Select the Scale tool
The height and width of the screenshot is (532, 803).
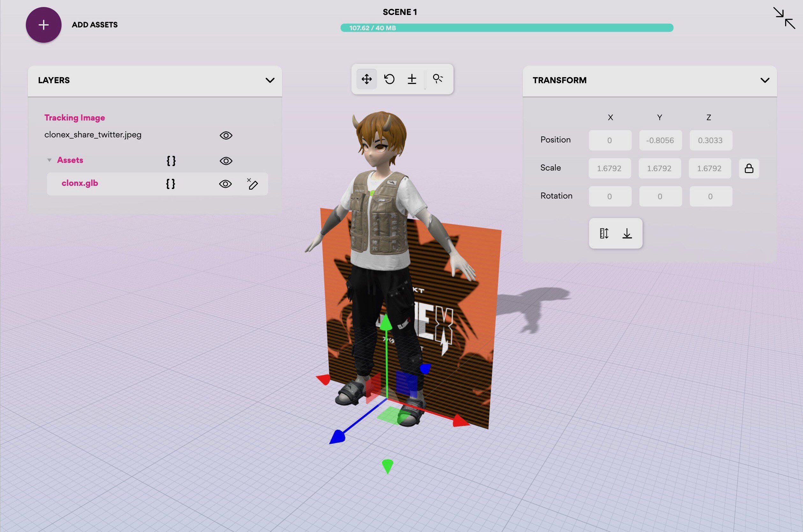(x=412, y=79)
